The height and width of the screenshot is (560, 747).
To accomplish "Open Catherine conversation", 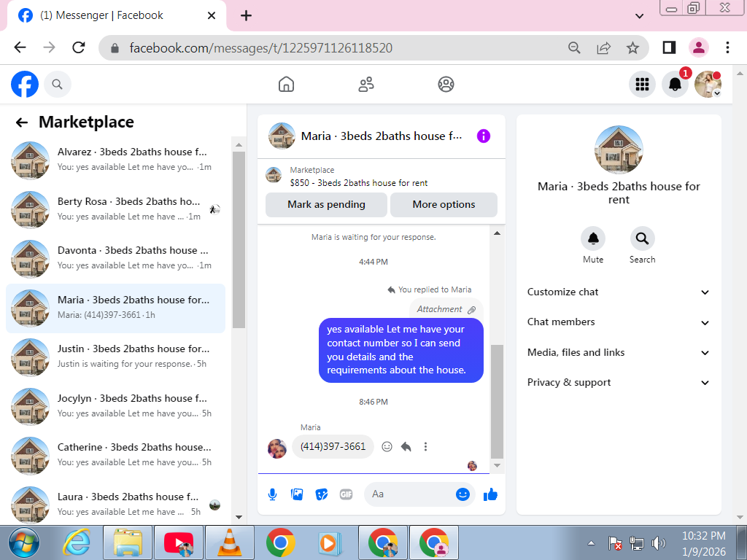I will pos(115,456).
